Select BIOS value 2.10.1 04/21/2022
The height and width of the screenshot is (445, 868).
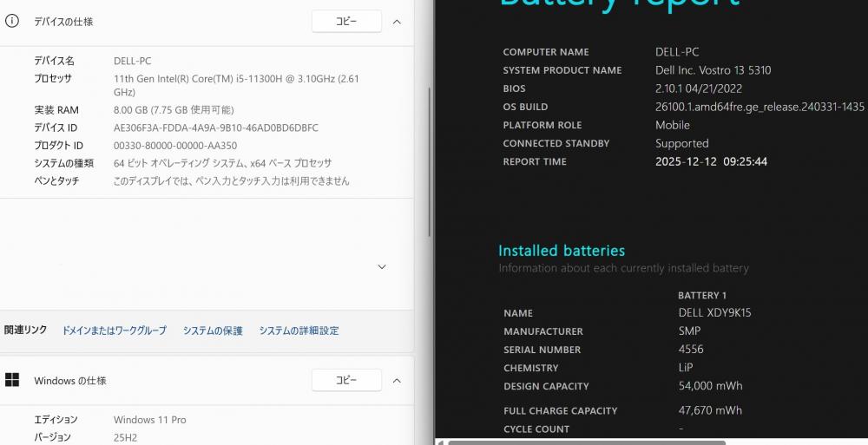699,88
